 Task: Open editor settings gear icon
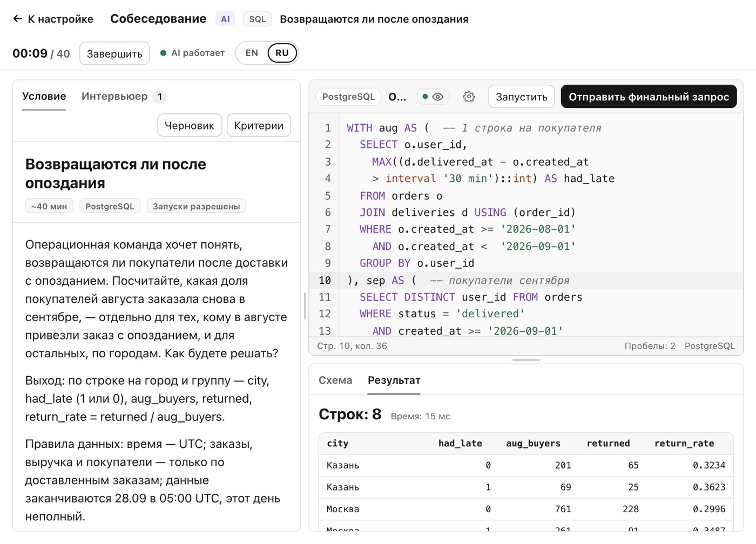[x=469, y=97]
